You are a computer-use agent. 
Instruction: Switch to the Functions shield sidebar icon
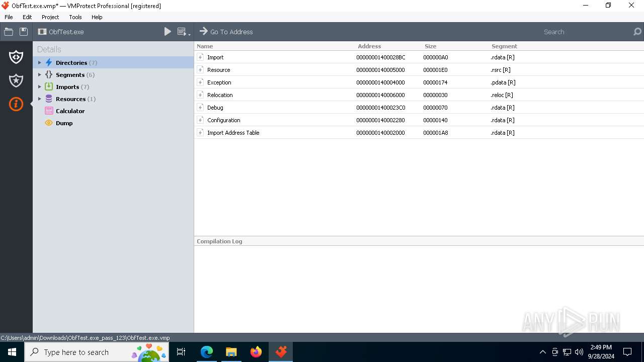[x=16, y=57]
